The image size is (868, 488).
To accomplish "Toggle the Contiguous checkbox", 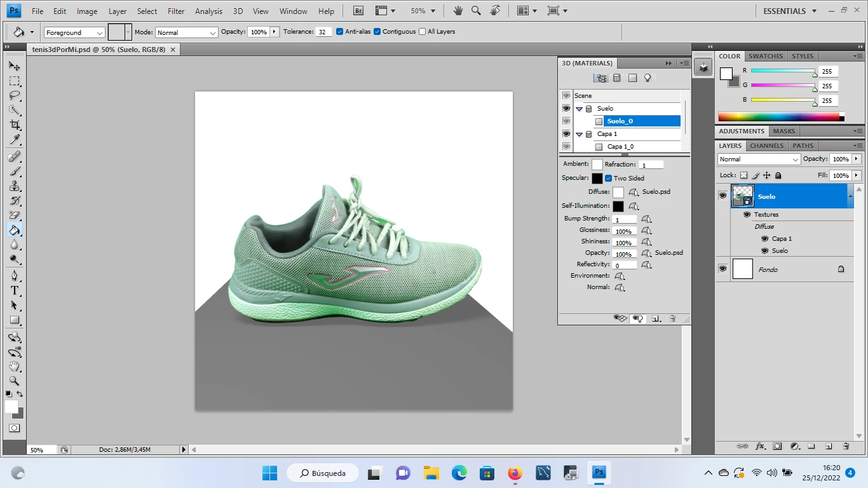I will tap(377, 32).
